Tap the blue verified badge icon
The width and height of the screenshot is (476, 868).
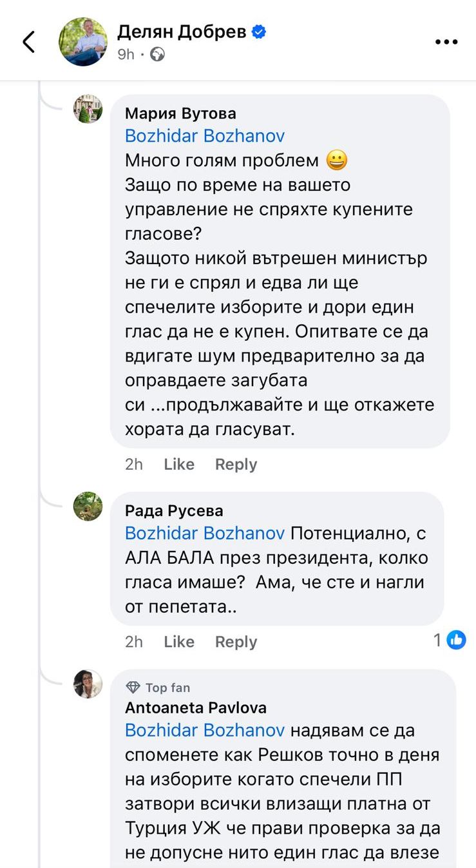click(x=259, y=32)
